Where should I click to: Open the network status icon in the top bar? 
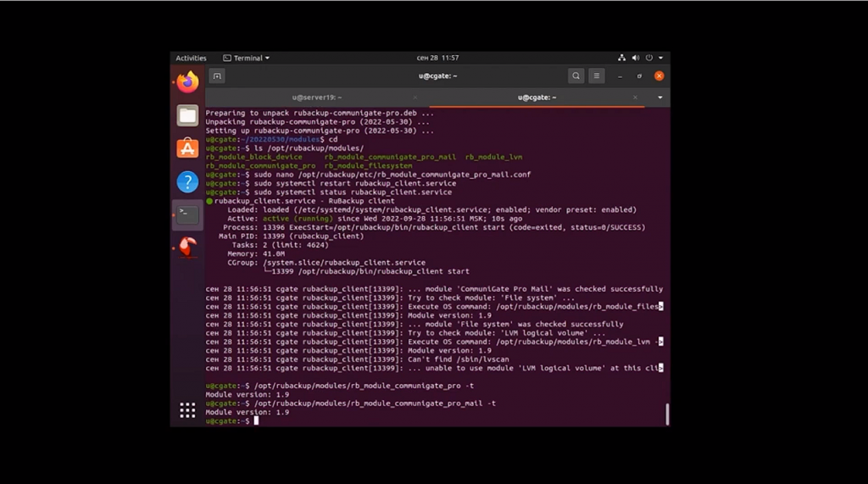621,58
